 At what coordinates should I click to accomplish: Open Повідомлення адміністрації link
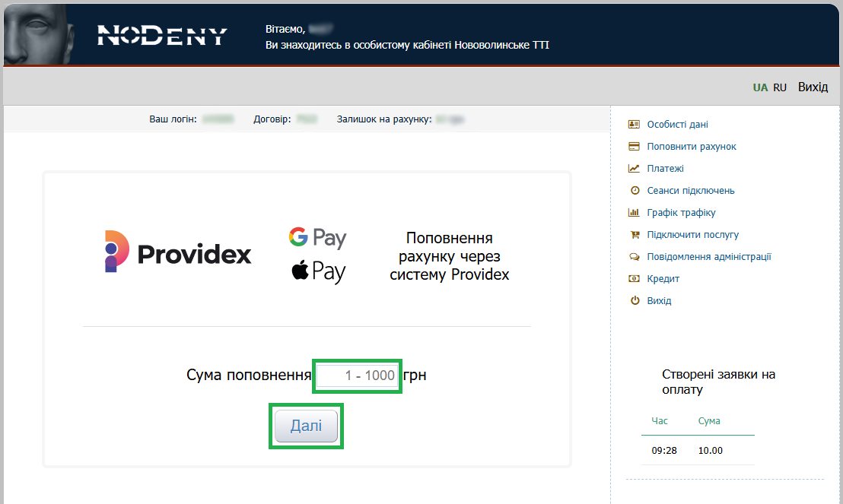(708, 256)
